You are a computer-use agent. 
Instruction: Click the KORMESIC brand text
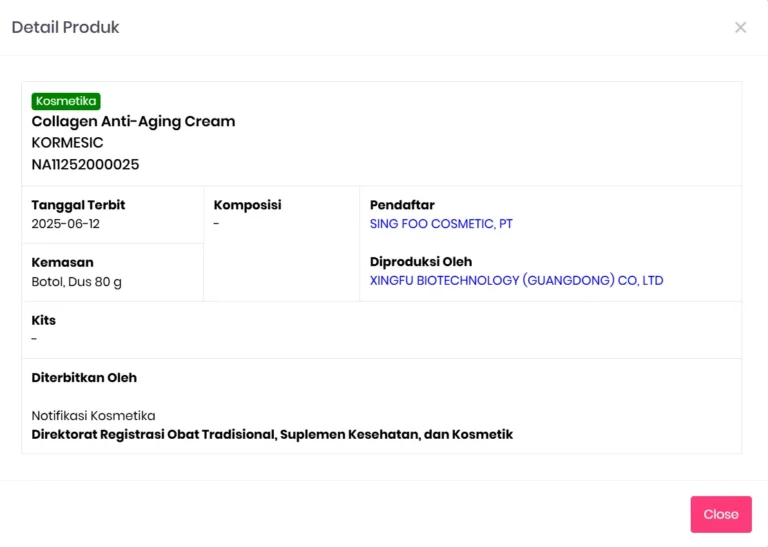click(x=68, y=143)
